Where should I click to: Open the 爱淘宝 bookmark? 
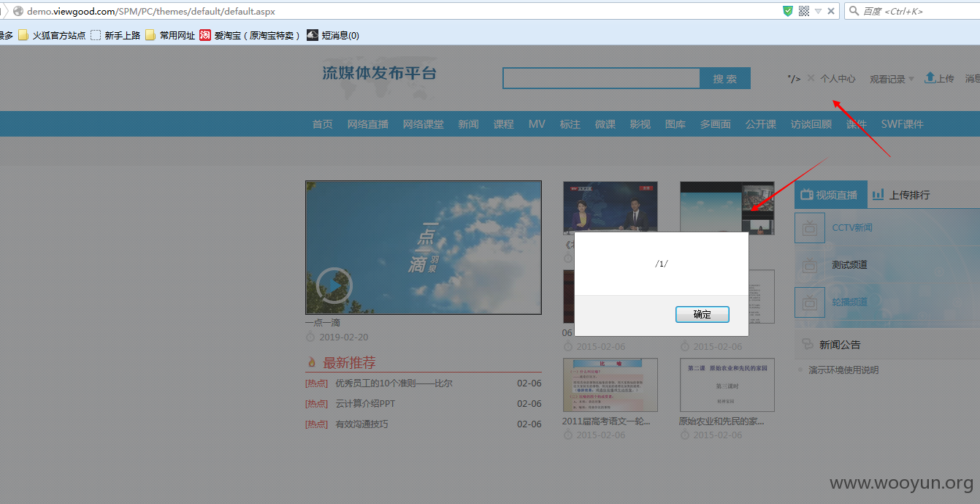point(250,35)
